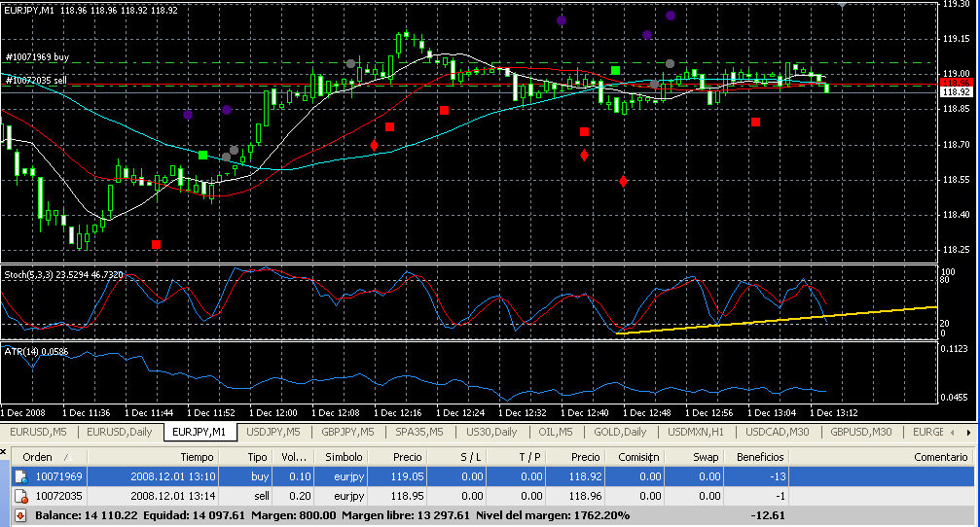This screenshot has height=527, width=980.
Task: Click the Comentario column header
Action: pyautogui.click(x=939, y=457)
